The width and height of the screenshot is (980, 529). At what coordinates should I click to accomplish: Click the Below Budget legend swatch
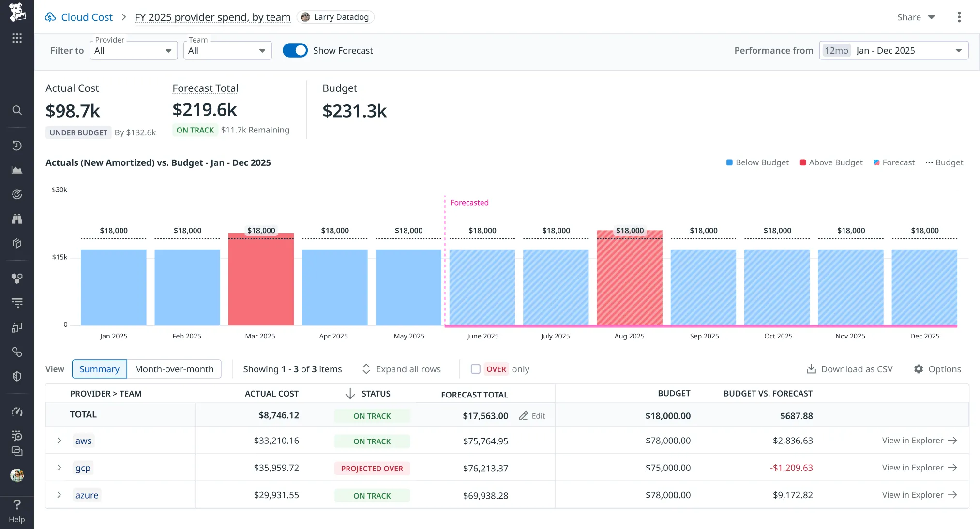tap(729, 162)
